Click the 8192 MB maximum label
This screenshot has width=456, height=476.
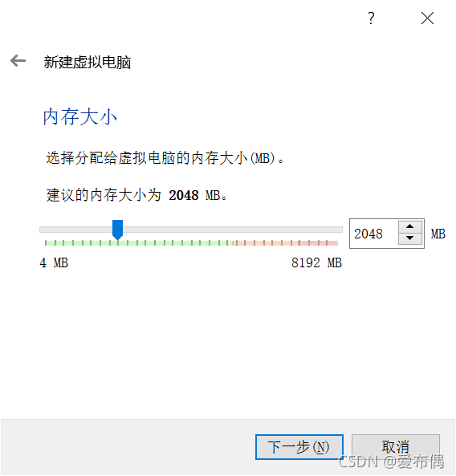[316, 263]
